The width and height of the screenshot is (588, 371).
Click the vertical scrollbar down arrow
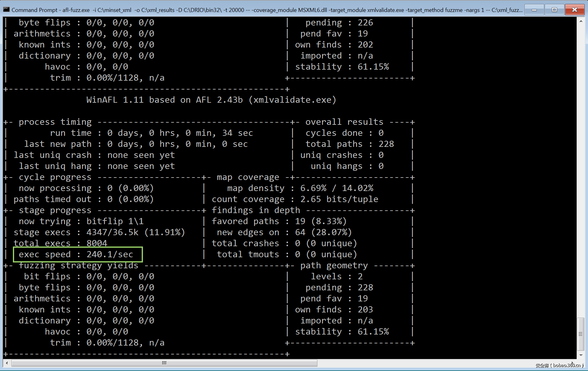pos(581,355)
